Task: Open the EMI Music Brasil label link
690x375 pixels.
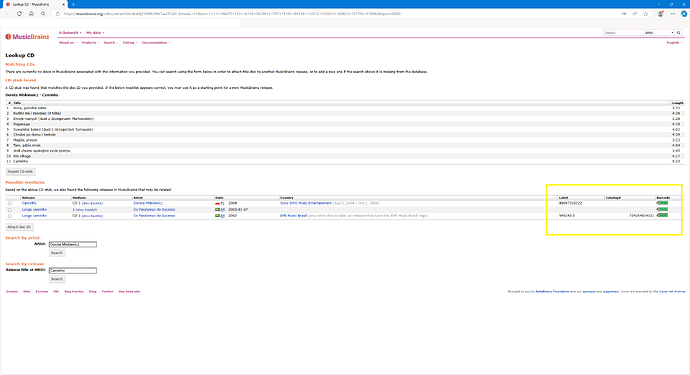Action: click(294, 216)
